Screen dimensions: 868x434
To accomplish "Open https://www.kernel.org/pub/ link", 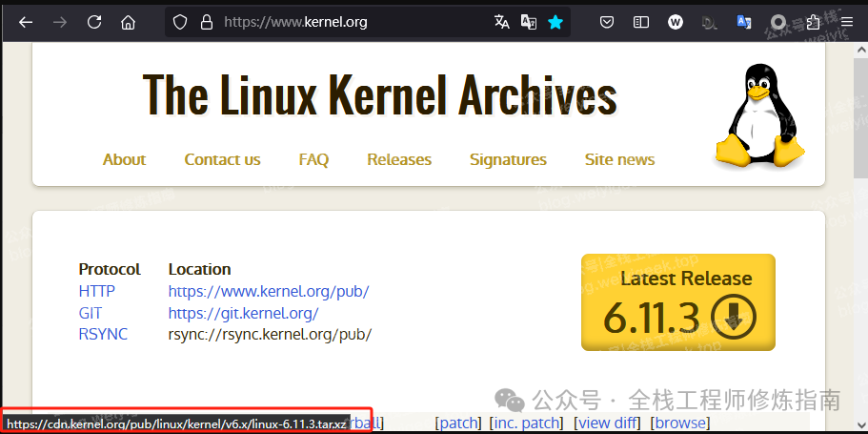I will 269,291.
